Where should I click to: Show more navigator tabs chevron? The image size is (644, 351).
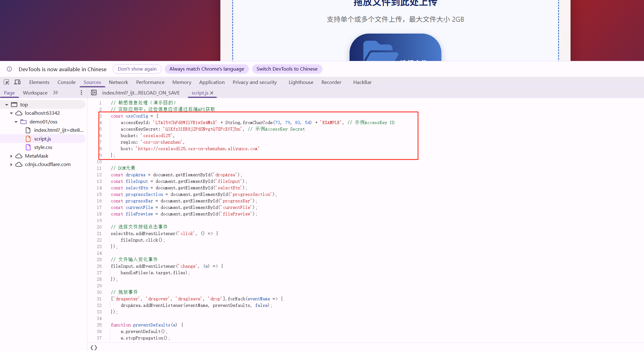tap(55, 93)
